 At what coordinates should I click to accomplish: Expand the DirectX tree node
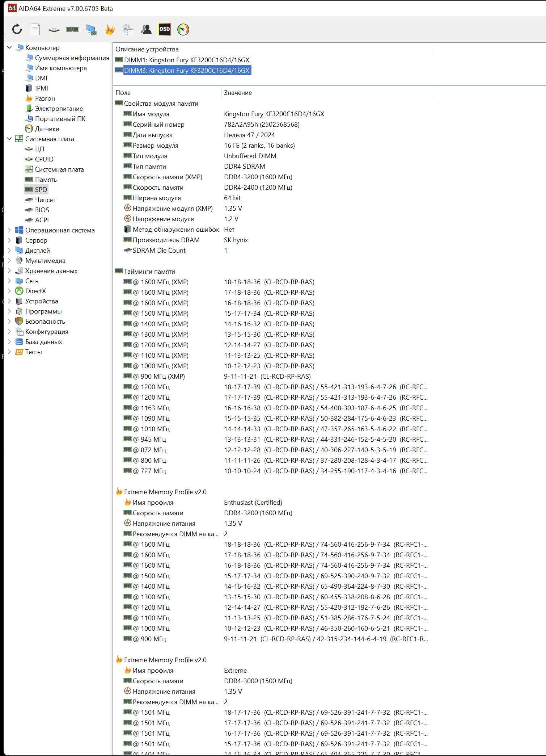9,291
